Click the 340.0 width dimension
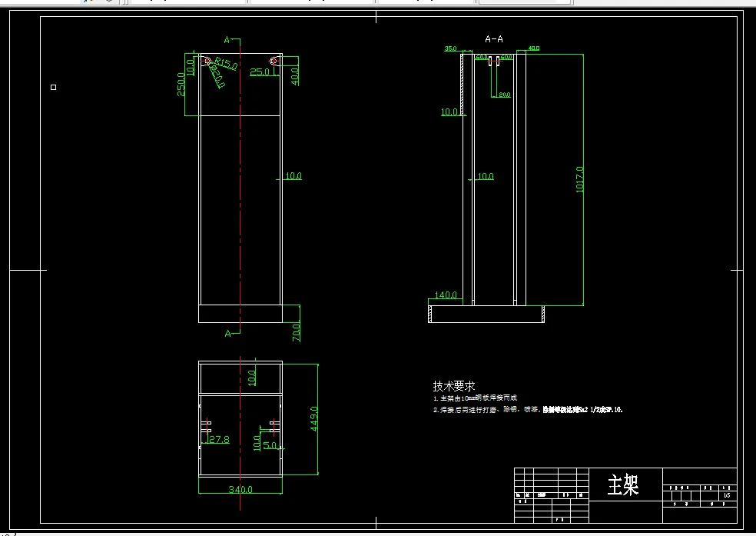The image size is (756, 536). point(240,489)
